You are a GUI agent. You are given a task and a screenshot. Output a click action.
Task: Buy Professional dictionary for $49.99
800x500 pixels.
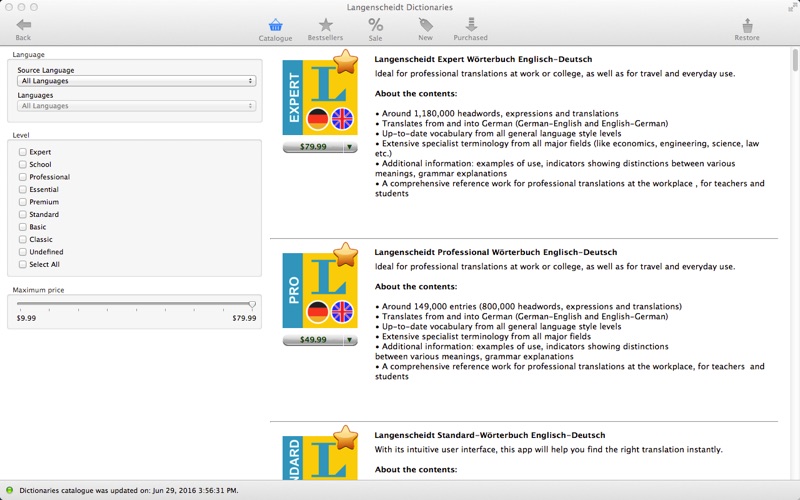pyautogui.click(x=313, y=340)
